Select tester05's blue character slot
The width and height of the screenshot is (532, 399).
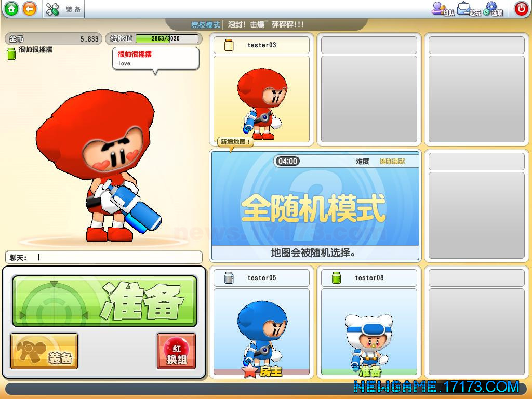tap(261, 332)
